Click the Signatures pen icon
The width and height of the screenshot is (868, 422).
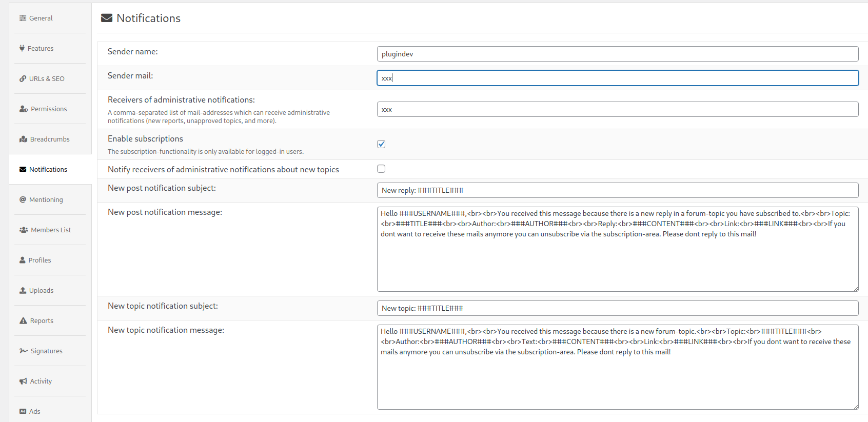pos(24,351)
